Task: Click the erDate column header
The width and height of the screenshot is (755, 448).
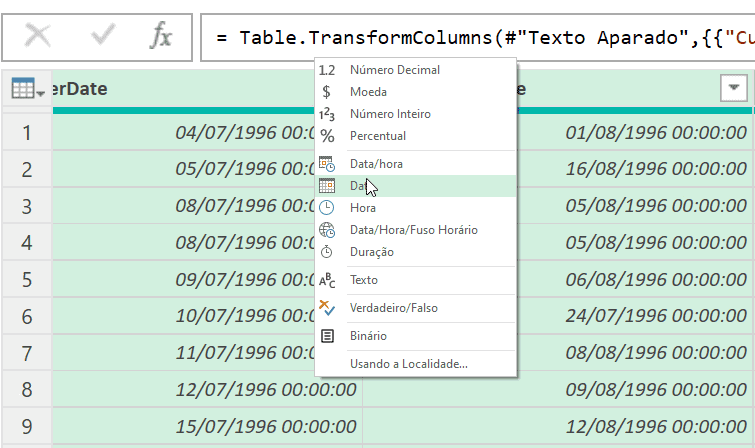Action: pyautogui.click(x=183, y=89)
